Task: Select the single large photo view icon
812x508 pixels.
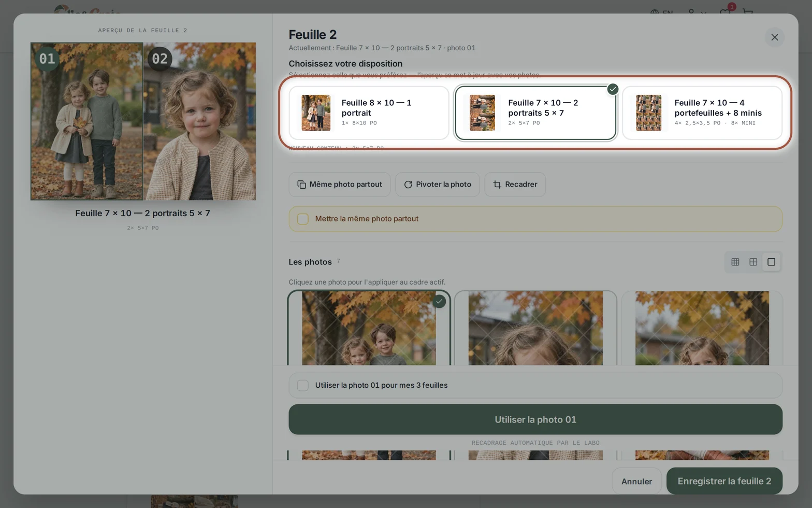Action: click(x=771, y=262)
